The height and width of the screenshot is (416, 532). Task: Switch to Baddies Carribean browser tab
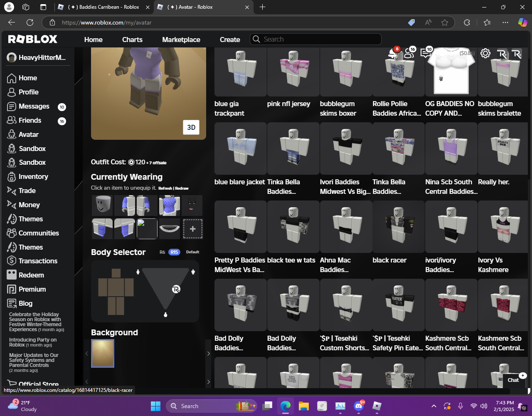point(103,7)
